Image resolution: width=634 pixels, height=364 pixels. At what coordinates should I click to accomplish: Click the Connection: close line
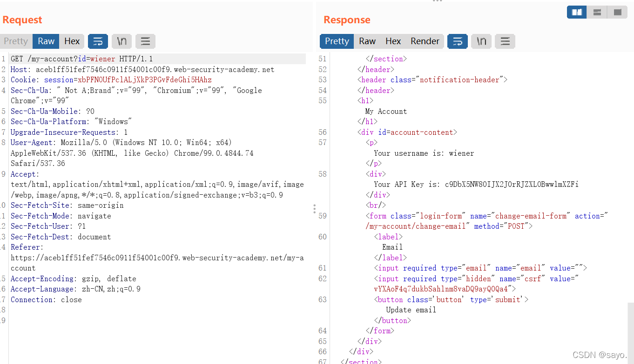coord(46,300)
